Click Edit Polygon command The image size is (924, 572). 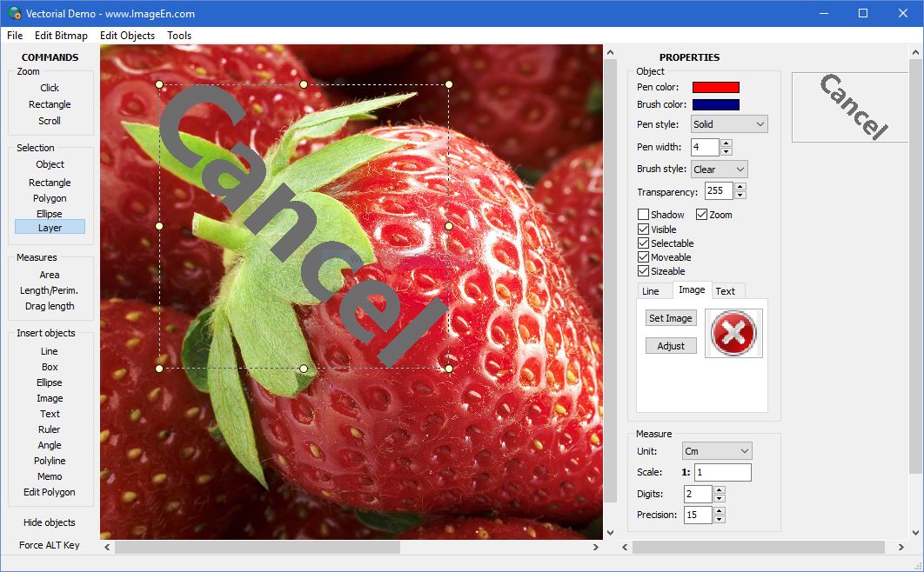[x=50, y=492]
